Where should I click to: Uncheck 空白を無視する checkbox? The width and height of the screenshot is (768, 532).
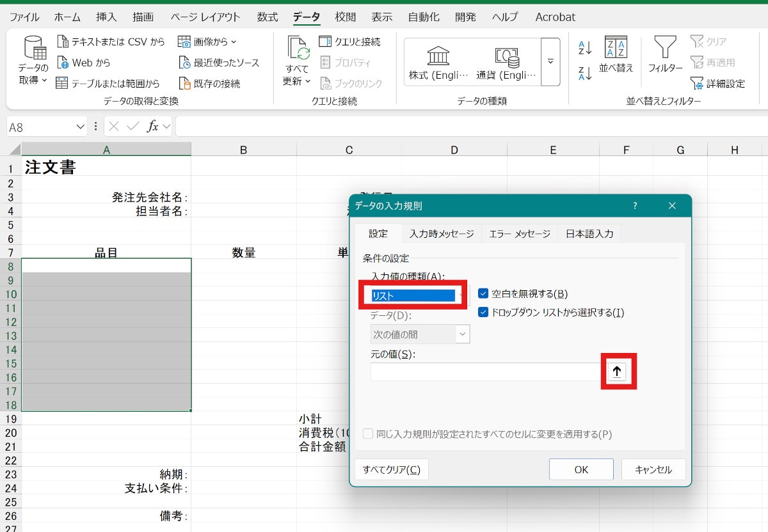[483, 293]
